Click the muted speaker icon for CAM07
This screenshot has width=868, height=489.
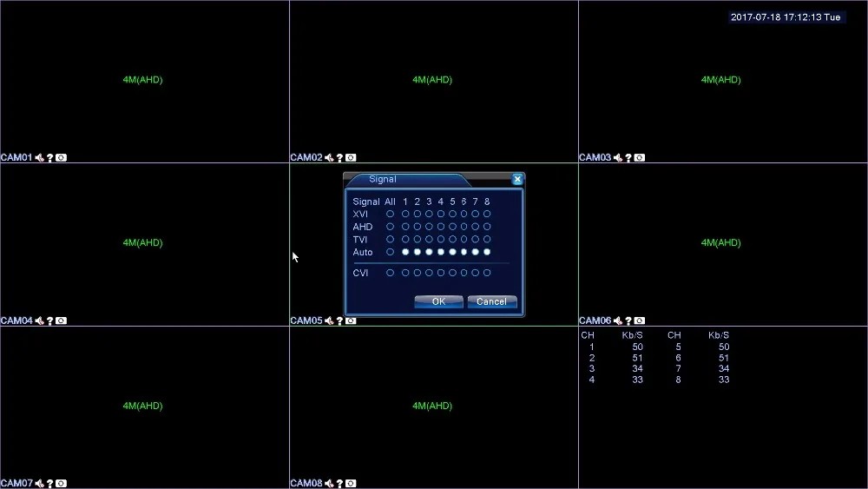pyautogui.click(x=39, y=484)
